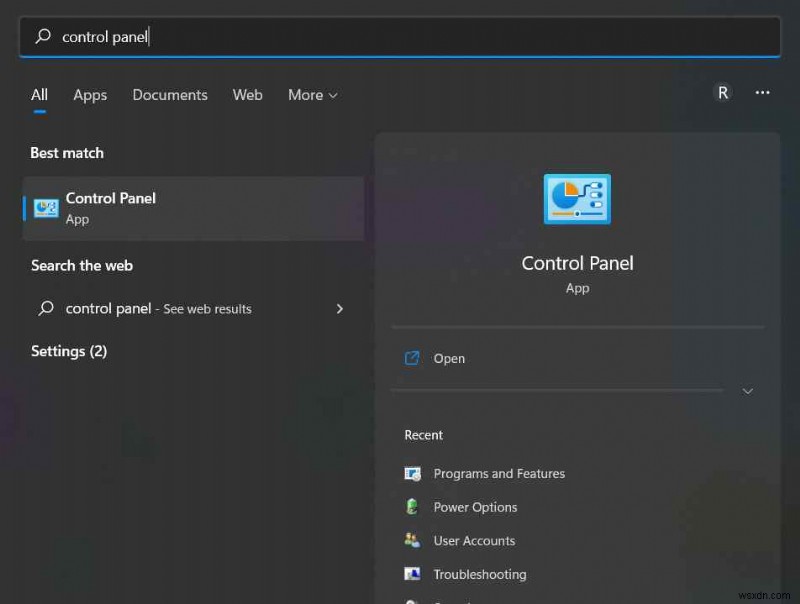
Task: Click the Search the web heading
Action: [x=82, y=265]
